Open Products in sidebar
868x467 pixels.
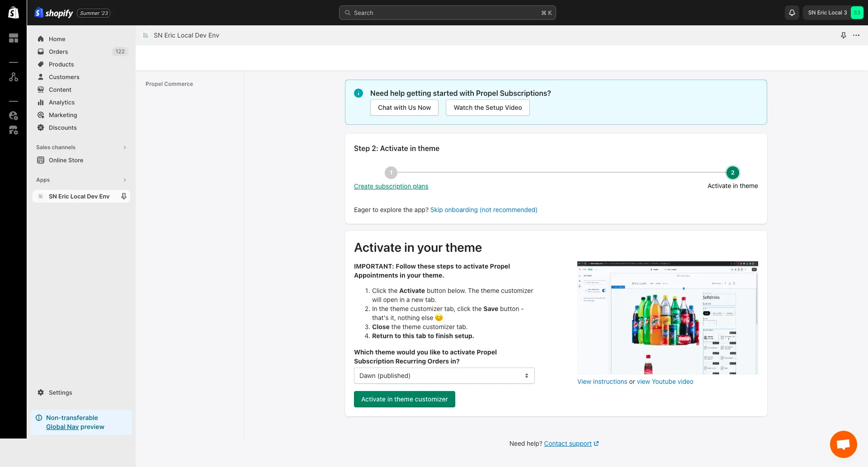click(81, 64)
